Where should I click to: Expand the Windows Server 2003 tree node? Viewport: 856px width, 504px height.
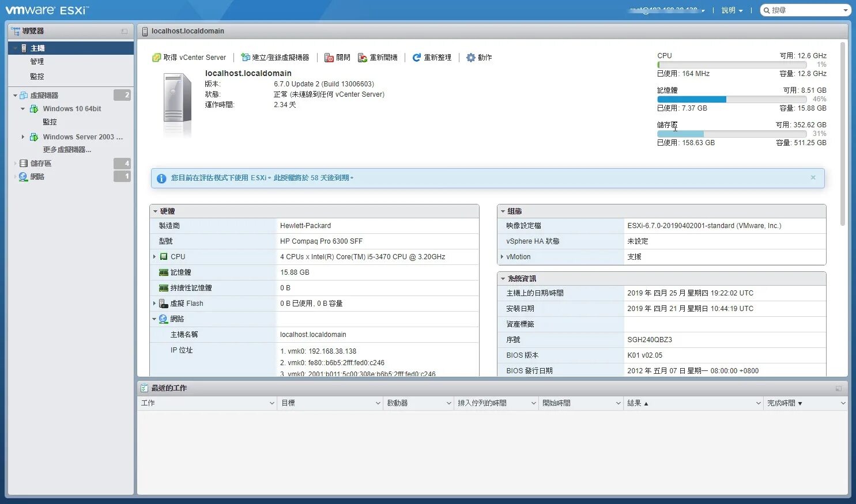pyautogui.click(x=23, y=137)
